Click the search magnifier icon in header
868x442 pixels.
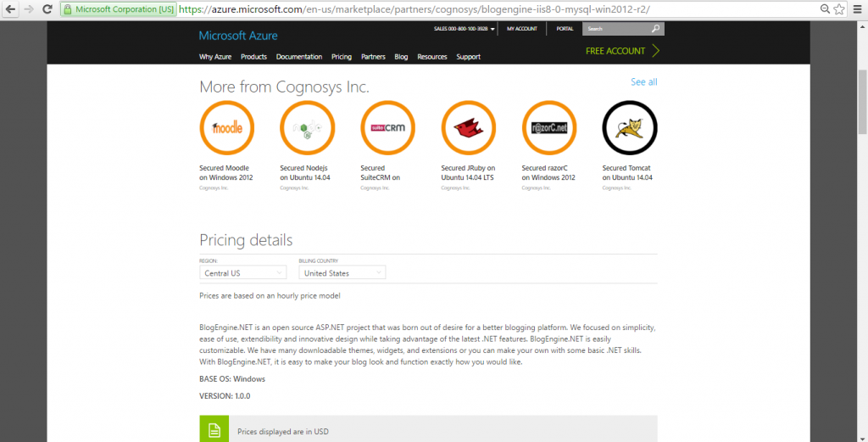point(655,29)
